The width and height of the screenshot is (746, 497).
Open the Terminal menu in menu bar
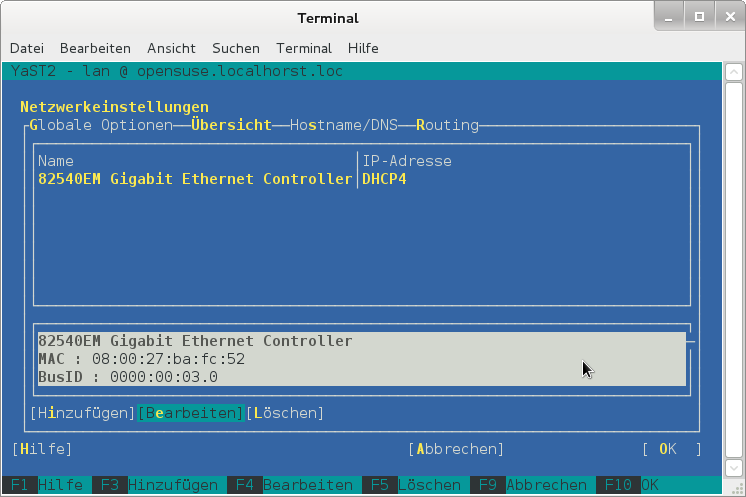303,48
